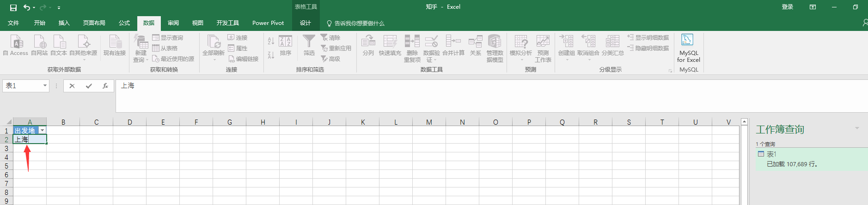Open 分级显示 dialog launcher
Viewport: 868px width, 205px height.
pyautogui.click(x=670, y=71)
